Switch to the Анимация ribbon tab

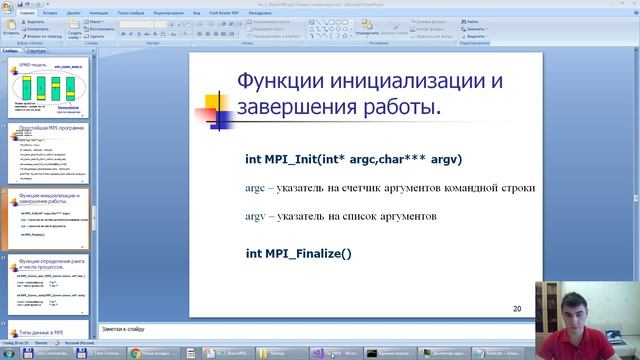tap(99, 13)
